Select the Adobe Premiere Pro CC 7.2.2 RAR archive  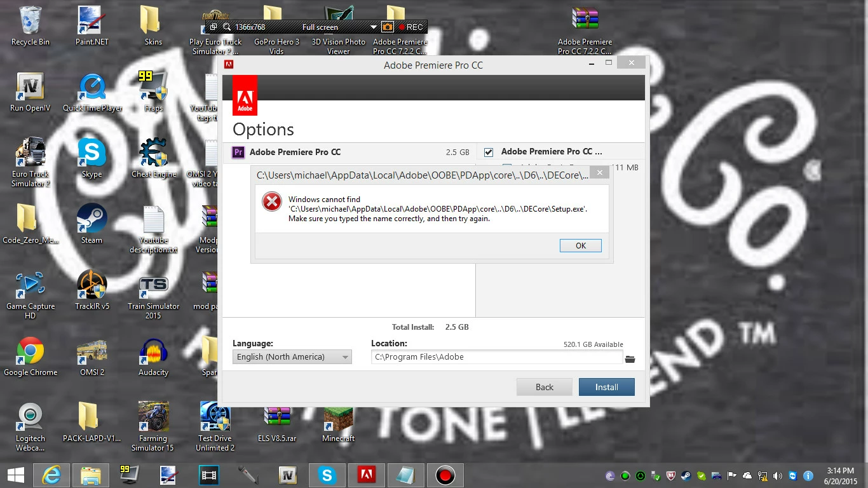pos(585,32)
